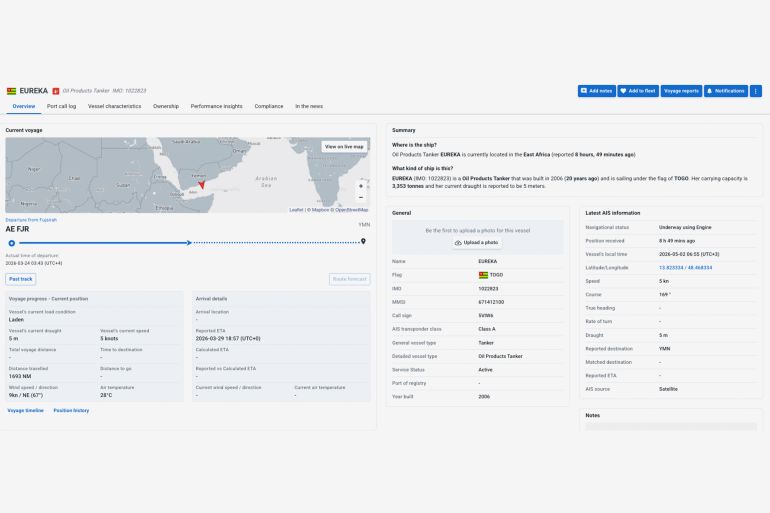This screenshot has width=770, height=513.
Task: Open Add notes
Action: [597, 91]
